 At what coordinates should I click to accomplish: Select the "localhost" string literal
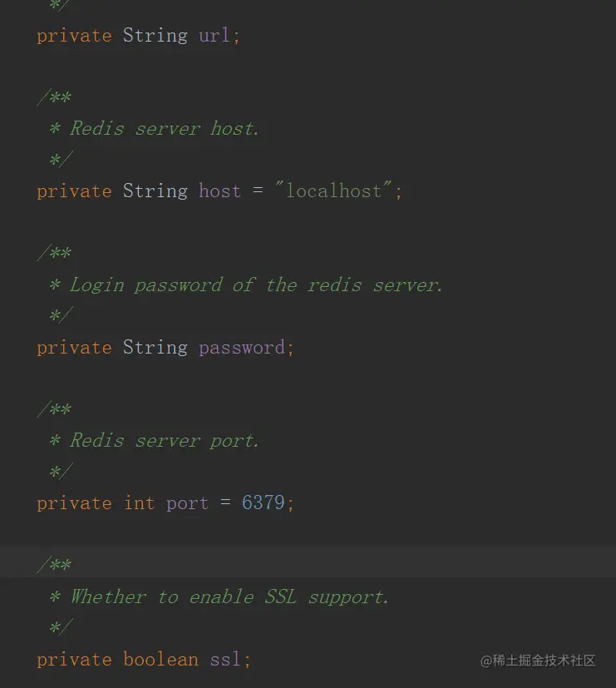[x=334, y=191]
